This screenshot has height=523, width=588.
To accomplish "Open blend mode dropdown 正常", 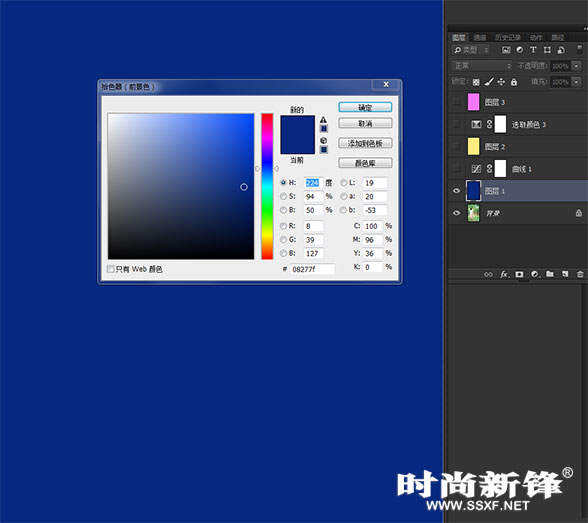I will (482, 66).
